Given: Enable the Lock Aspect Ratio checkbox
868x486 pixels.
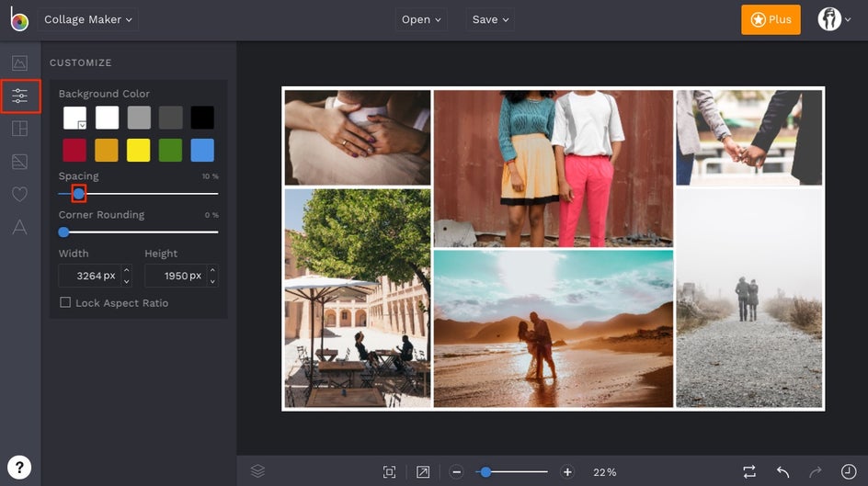Looking at the screenshot, I should click(65, 302).
